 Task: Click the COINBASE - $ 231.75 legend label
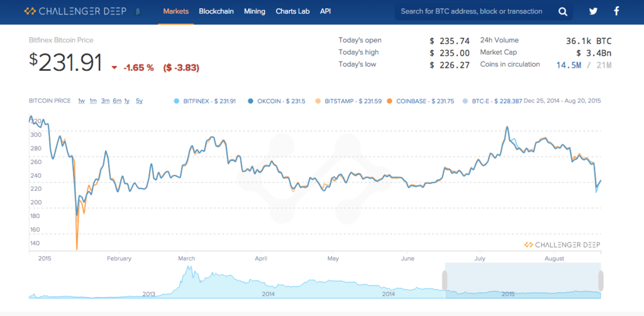click(x=425, y=101)
